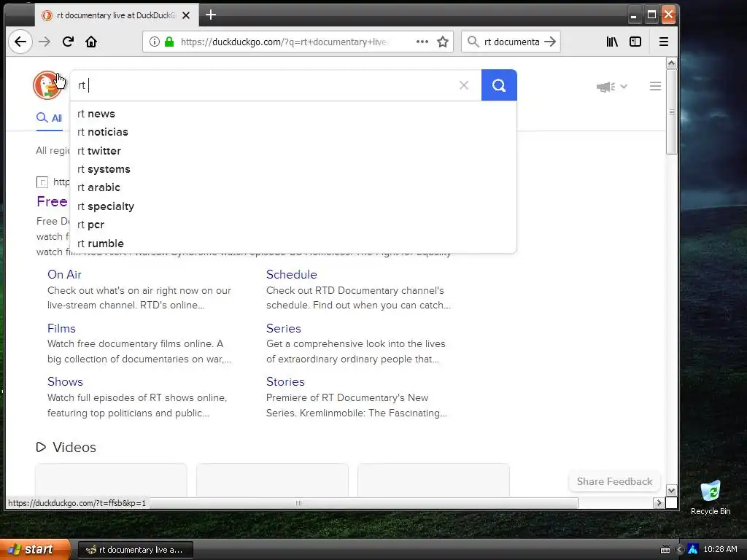Open DuckDuckGo side hamburger menu
This screenshot has width=747, height=560.
656,86
